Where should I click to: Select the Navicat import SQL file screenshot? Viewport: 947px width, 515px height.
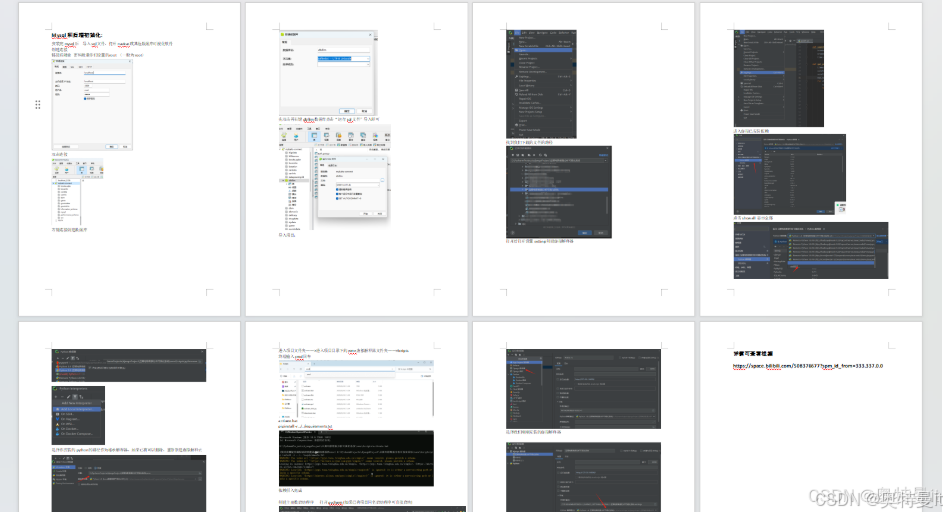coord(333,177)
